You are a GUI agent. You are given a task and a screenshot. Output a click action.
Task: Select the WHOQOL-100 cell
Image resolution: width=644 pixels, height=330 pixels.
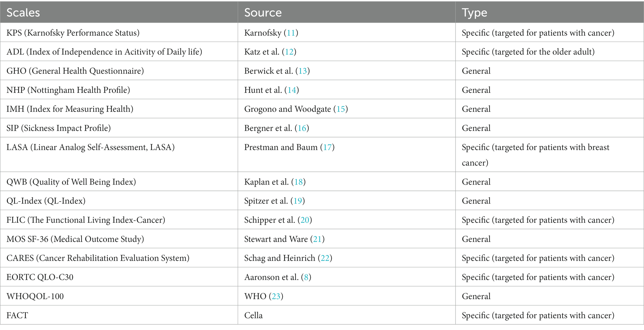(x=119, y=296)
